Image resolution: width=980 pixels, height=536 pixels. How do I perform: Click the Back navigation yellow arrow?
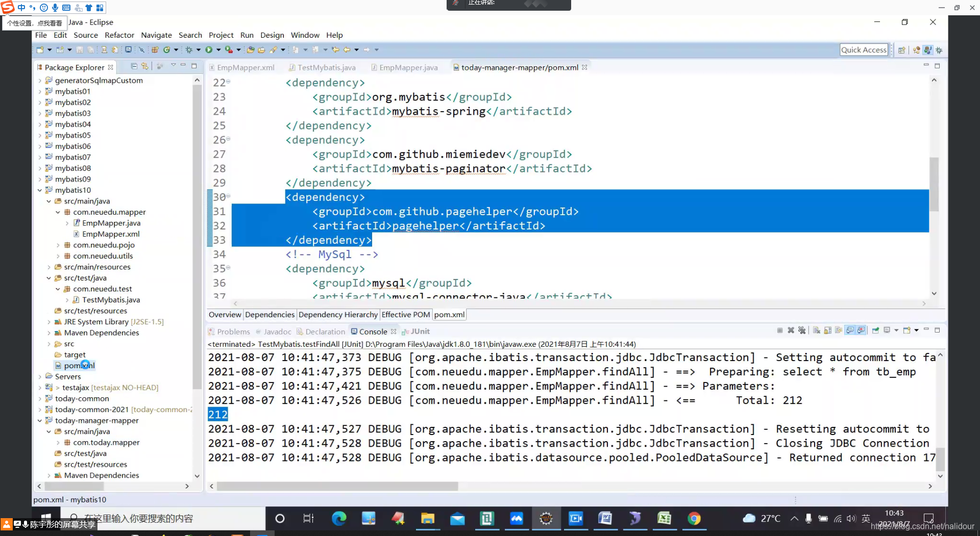pyautogui.click(x=347, y=49)
